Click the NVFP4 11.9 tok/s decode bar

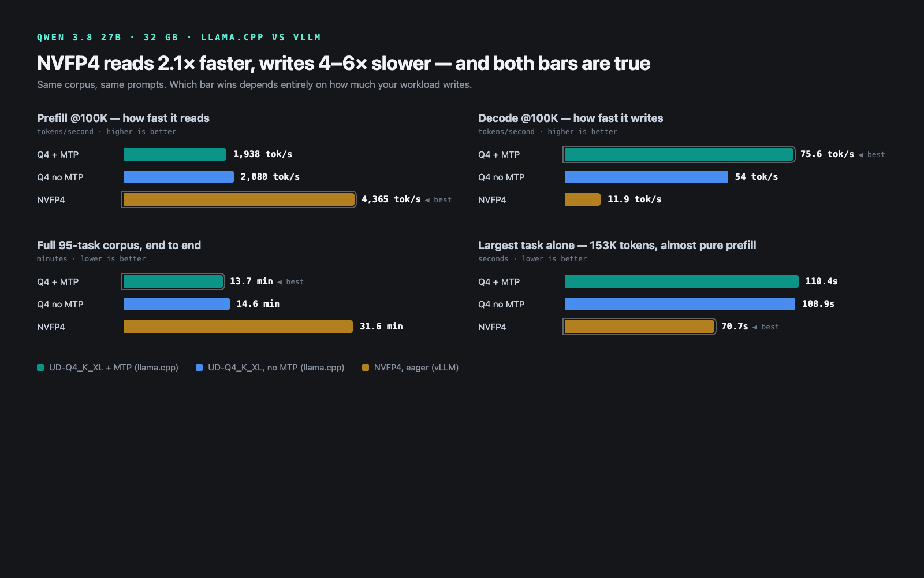583,199
